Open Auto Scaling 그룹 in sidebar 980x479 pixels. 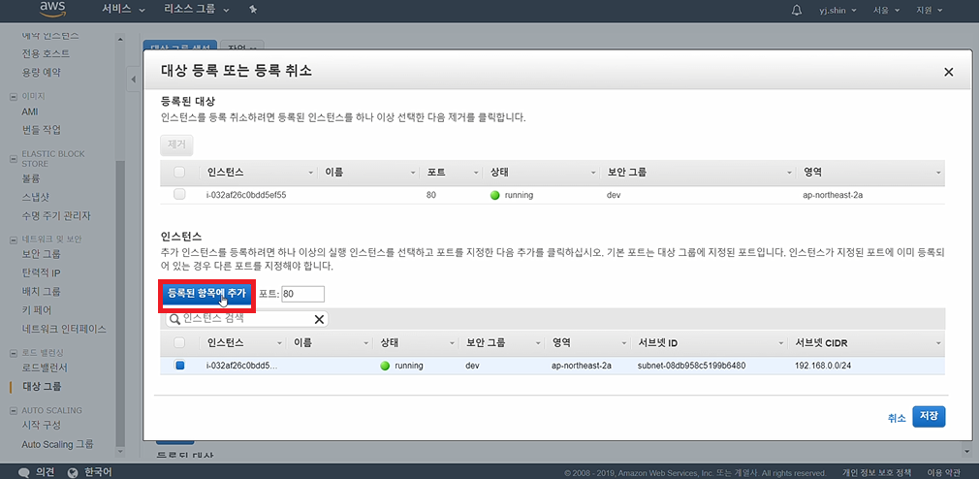click(x=57, y=444)
